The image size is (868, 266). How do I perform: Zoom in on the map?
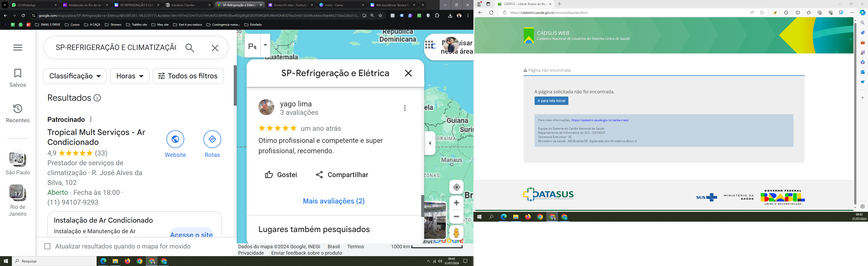pyautogui.click(x=456, y=203)
